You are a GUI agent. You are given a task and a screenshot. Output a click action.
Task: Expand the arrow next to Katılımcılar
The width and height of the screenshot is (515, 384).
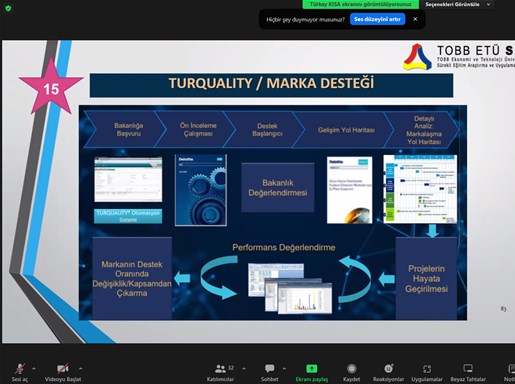pyautogui.click(x=244, y=369)
